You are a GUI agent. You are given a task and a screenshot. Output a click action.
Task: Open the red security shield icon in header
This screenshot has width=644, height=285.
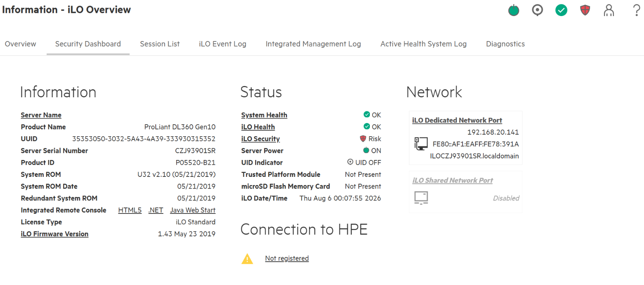pyautogui.click(x=585, y=10)
